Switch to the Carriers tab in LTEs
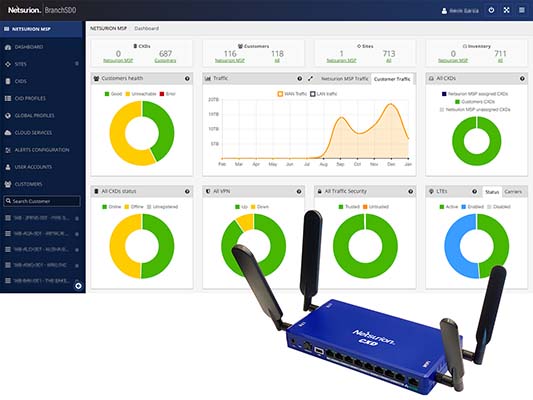The width and height of the screenshot is (533, 400). coord(513,192)
